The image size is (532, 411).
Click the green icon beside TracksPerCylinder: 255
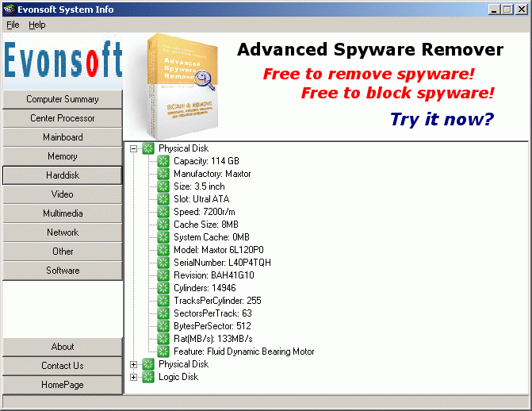[x=163, y=301]
